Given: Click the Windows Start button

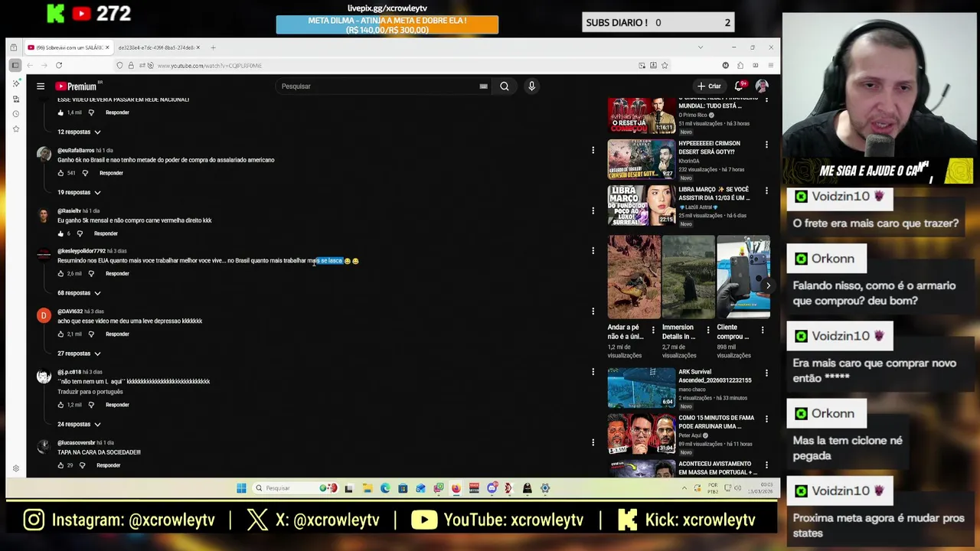Looking at the screenshot, I should [241, 488].
